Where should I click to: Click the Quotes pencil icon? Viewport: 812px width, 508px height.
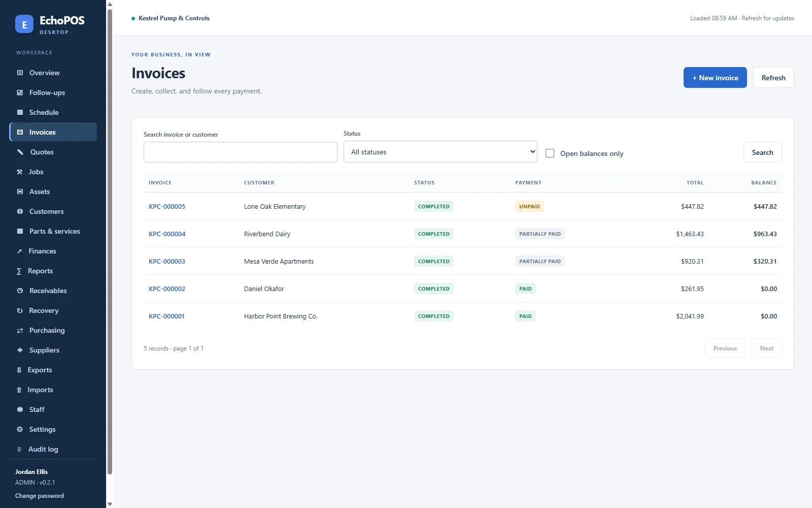(20, 152)
